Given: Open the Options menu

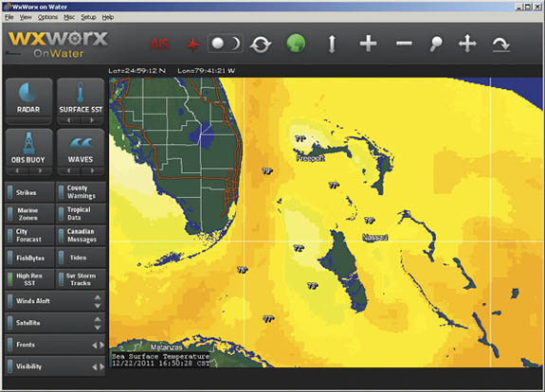Looking at the screenshot, I should point(47,17).
